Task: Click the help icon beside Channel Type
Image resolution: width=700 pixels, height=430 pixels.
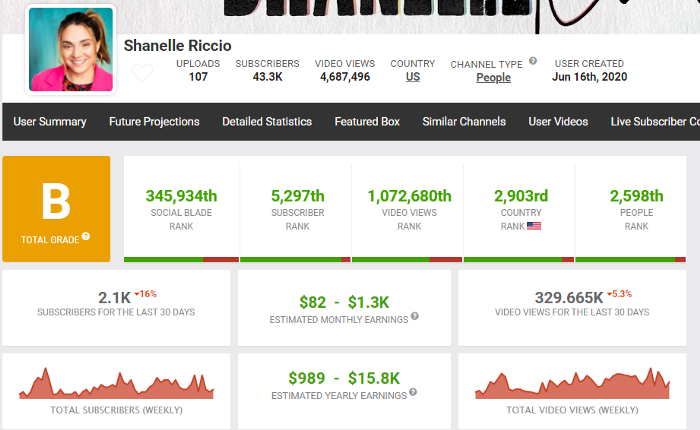Action: coord(533,62)
